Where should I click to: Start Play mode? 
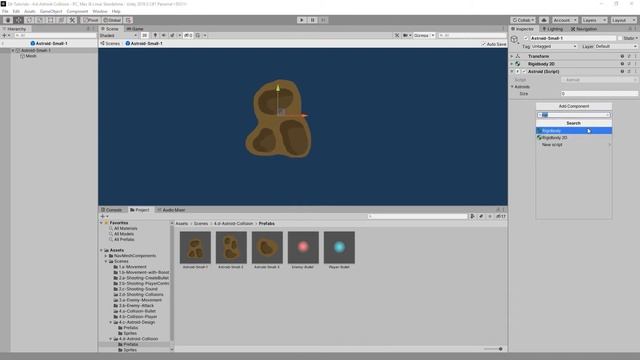coord(302,20)
